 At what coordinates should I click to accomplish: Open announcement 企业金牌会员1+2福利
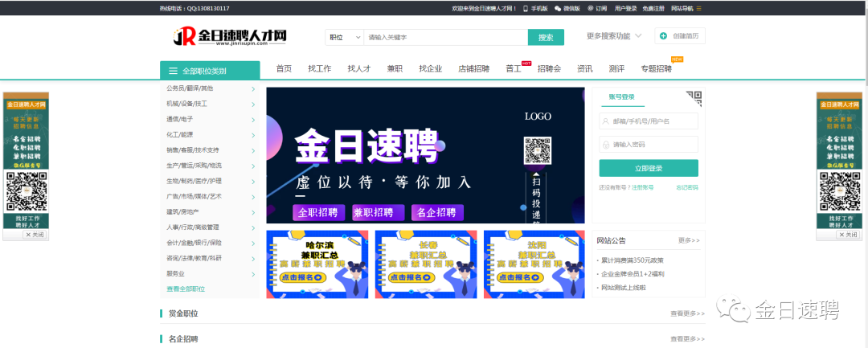pos(633,274)
